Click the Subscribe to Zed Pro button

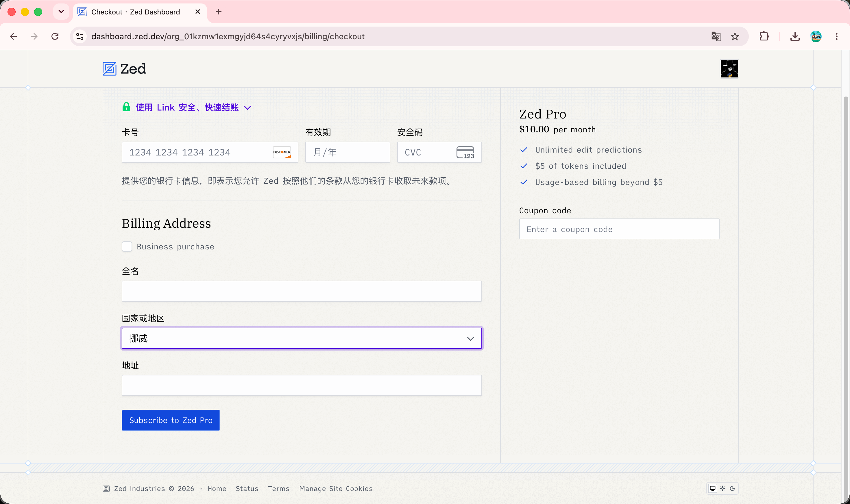pos(171,420)
